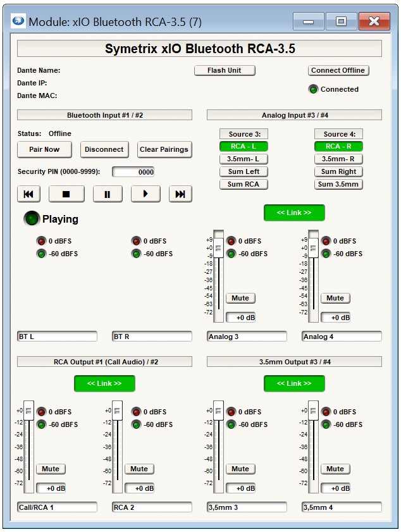Click Analog 4 gain value field

335,318
